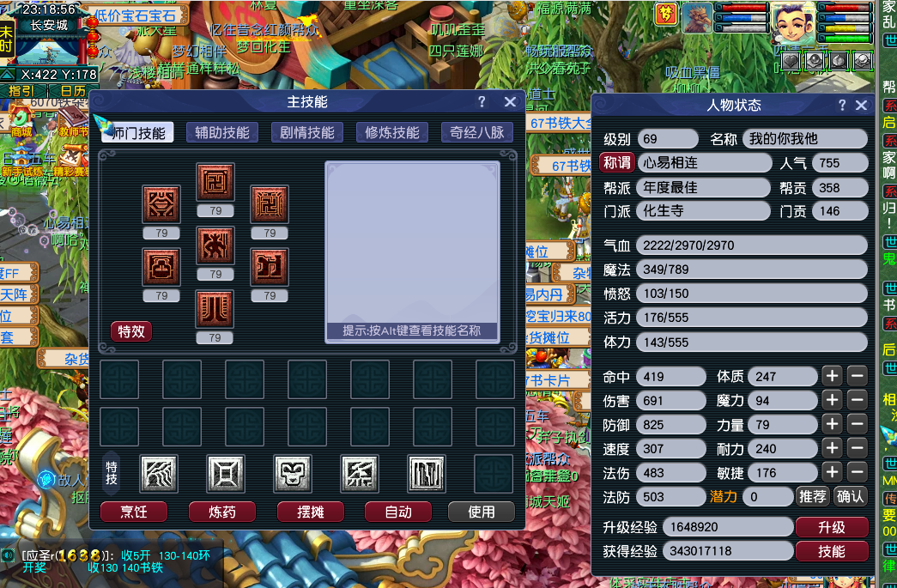897x588 pixels.
Task: Click the 自动 button
Action: 398,512
